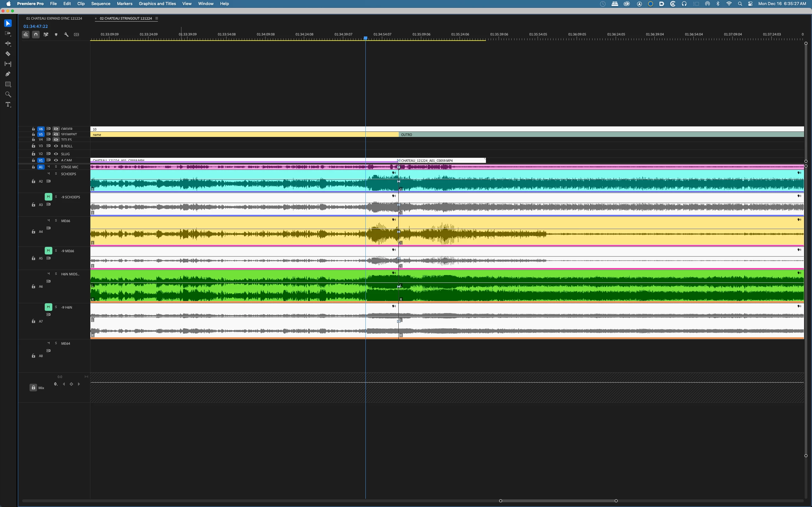Image resolution: width=812 pixels, height=507 pixels.
Task: Click the Add Marker icon
Action: pos(56,35)
